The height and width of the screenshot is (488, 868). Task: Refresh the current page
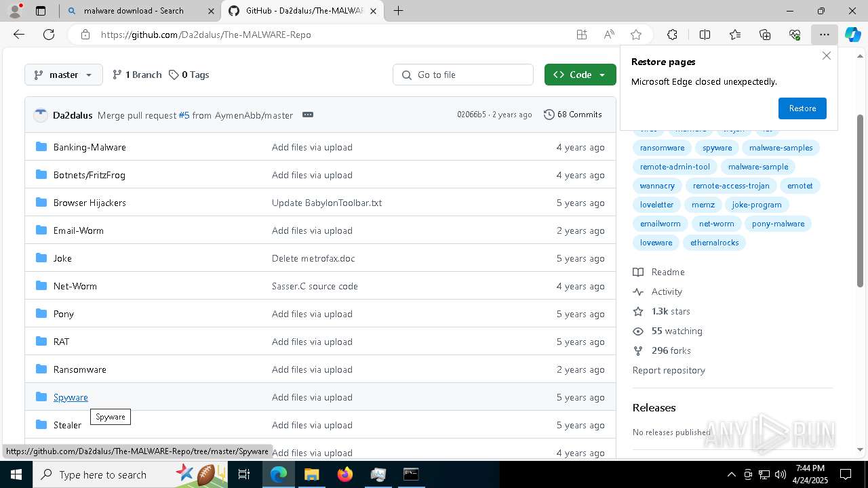[x=49, y=35]
